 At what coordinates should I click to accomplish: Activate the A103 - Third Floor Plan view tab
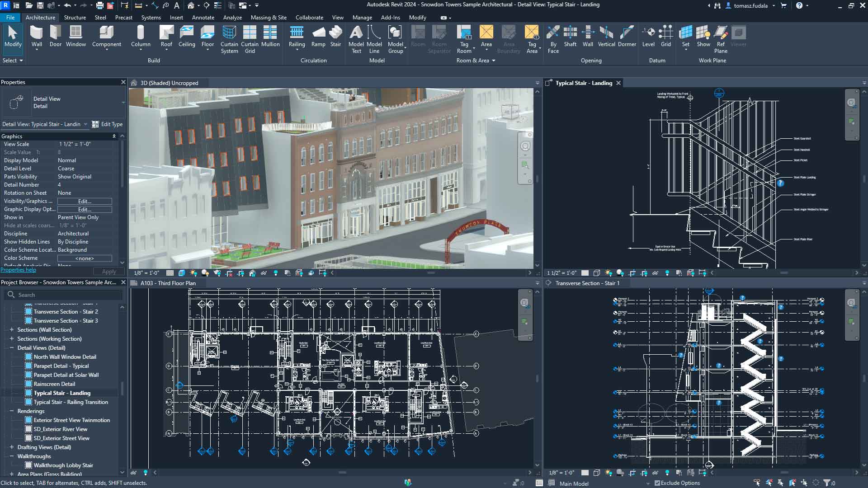168,283
